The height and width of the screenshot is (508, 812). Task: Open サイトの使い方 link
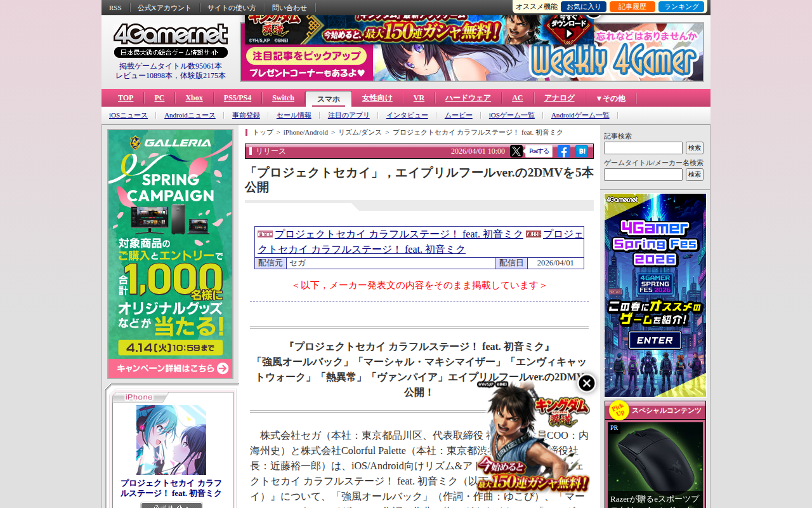232,8
